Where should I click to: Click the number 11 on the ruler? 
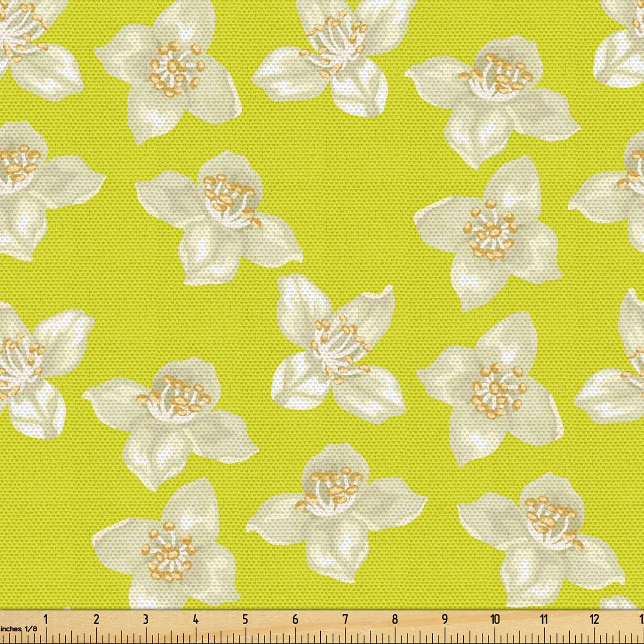544,619
